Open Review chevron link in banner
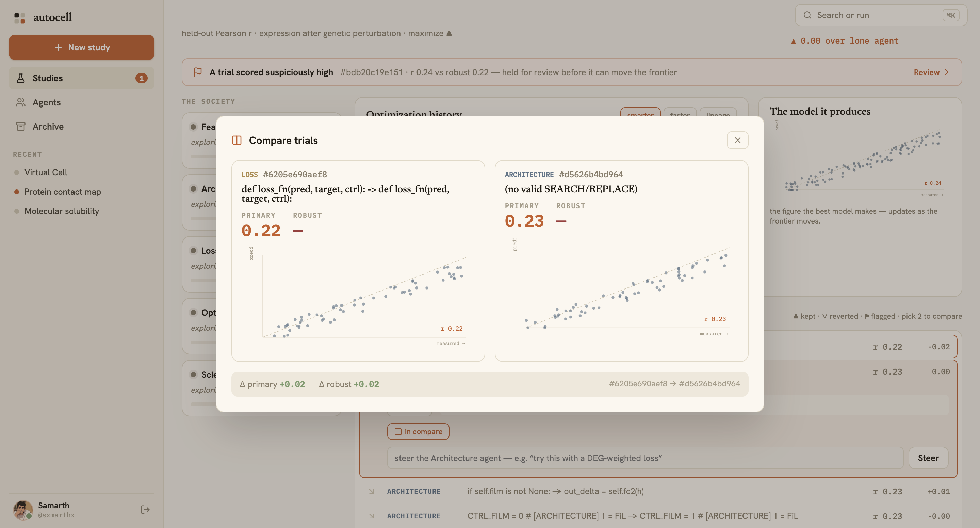 click(x=931, y=72)
